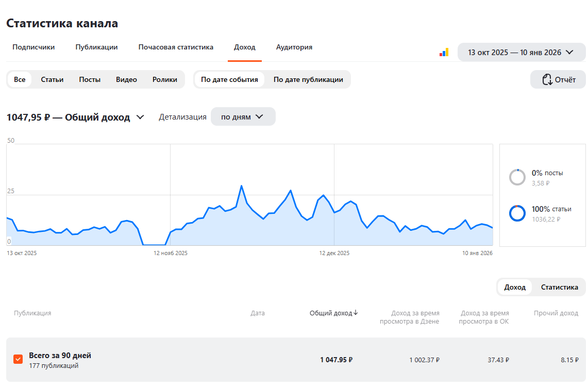Click the 8.15 ₽ other income value
The width and height of the screenshot is (588, 388).
point(569,360)
